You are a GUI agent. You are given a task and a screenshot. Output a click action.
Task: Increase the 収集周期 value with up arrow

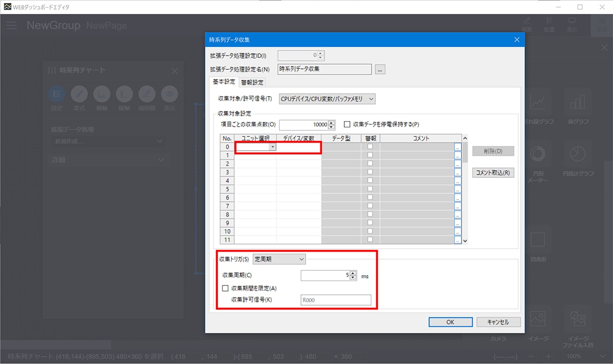tap(353, 273)
